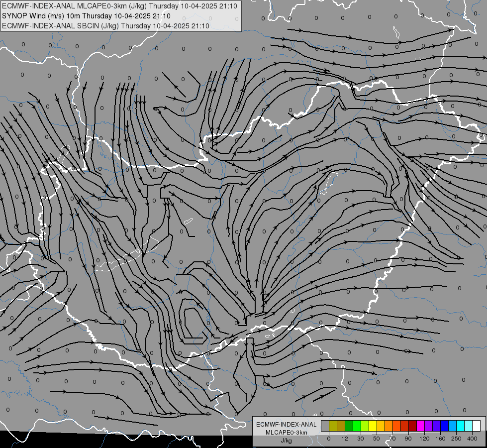Click the MLCAPE0-3km label in legend
The image size is (487, 448).
click(286, 433)
